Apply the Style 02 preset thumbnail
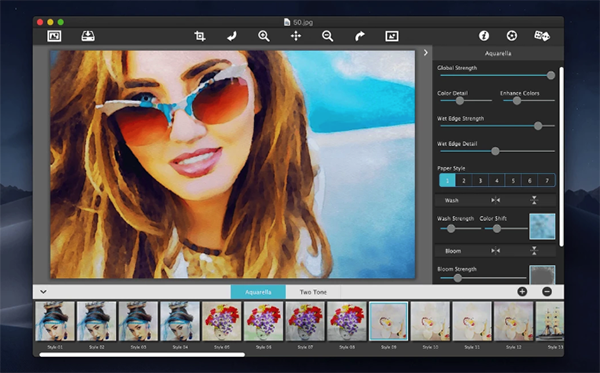Image resolution: width=600 pixels, height=373 pixels. click(x=96, y=321)
